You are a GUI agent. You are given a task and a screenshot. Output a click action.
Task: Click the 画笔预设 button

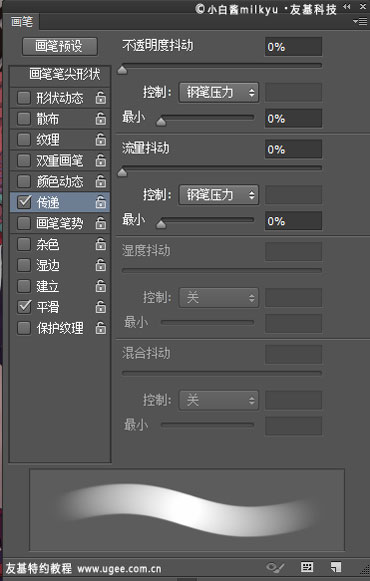point(60,46)
